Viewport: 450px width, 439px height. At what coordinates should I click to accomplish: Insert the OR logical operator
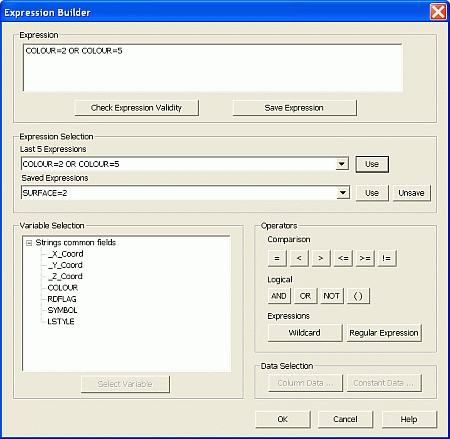pos(306,296)
